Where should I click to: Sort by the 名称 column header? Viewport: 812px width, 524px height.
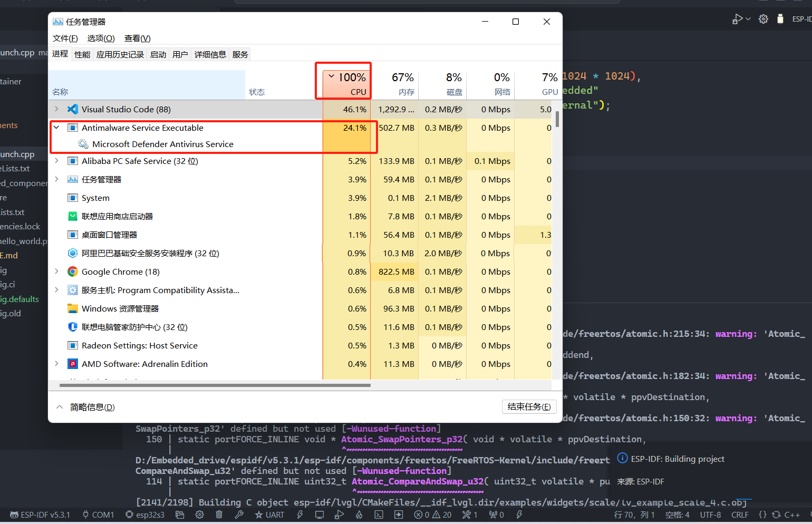pos(147,85)
